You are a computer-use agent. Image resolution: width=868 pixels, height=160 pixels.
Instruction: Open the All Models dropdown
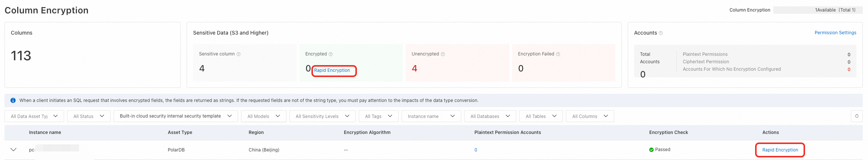click(x=263, y=116)
